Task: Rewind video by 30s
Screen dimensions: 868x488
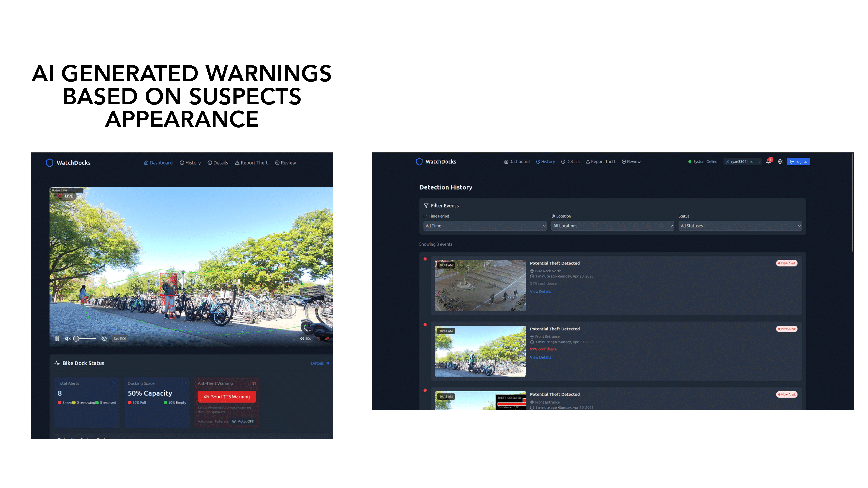Action: [305, 339]
